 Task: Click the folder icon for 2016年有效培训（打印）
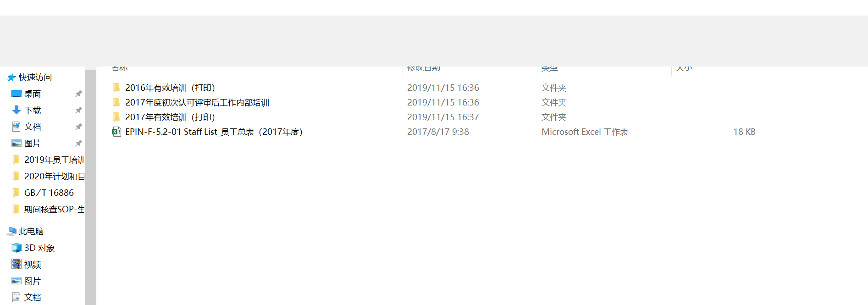116,88
